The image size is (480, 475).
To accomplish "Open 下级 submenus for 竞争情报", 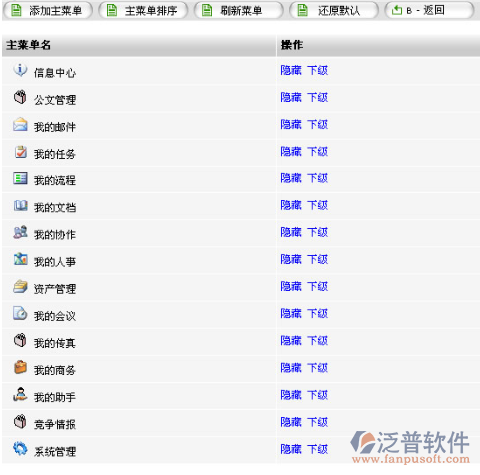I will 318,422.
